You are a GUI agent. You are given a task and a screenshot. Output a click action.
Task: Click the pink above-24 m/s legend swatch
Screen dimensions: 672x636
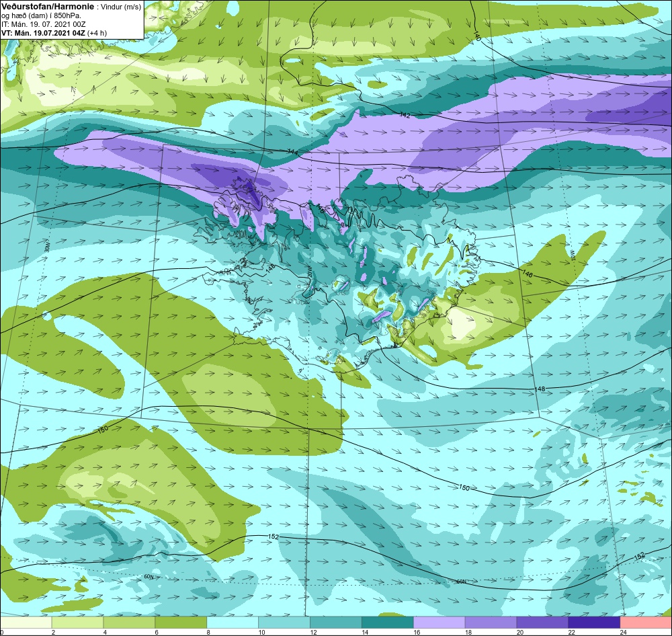click(x=646, y=623)
